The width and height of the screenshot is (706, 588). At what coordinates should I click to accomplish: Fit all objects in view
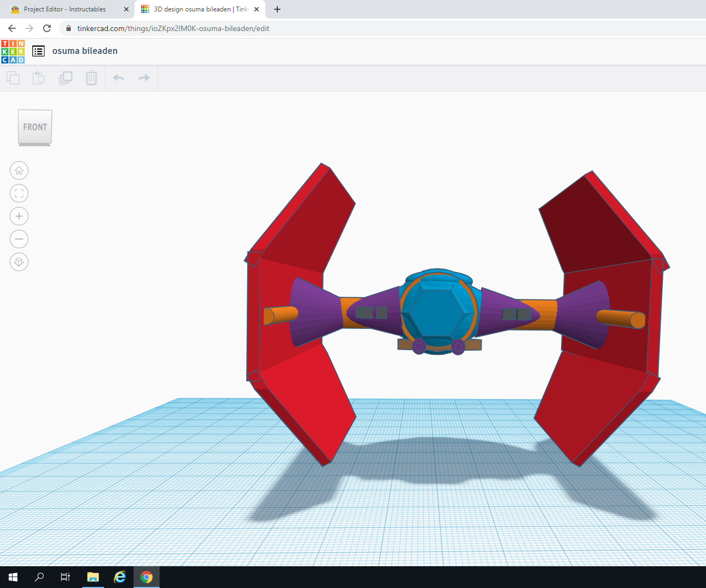[19, 193]
